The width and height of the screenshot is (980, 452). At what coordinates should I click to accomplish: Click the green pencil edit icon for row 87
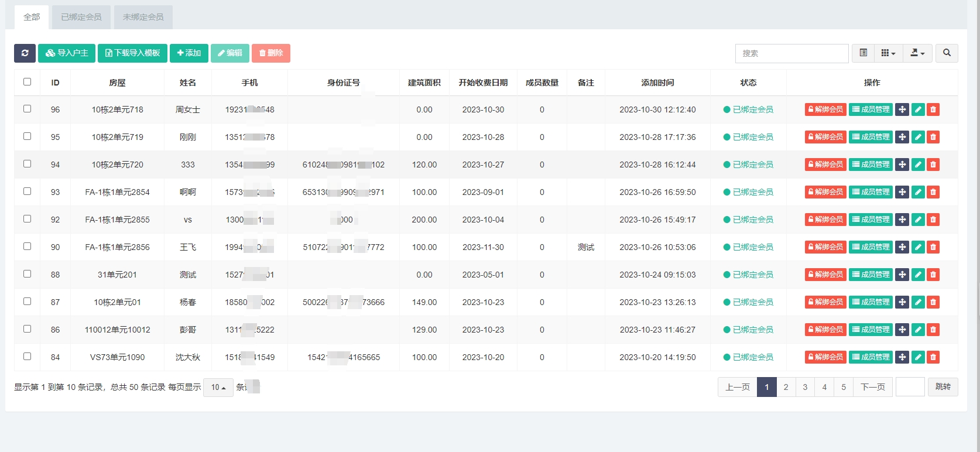(x=918, y=302)
